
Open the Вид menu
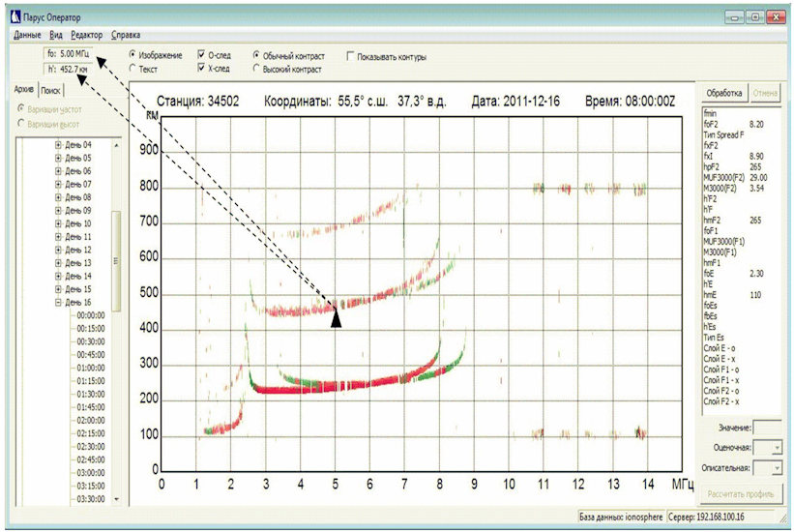tap(56, 35)
